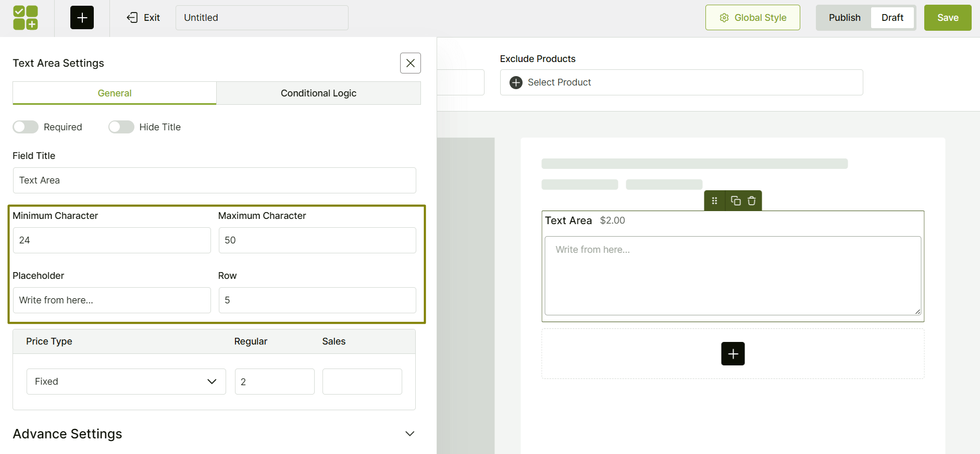Click the drag handle icon above Text Area
The width and height of the screenshot is (980, 454).
714,201
